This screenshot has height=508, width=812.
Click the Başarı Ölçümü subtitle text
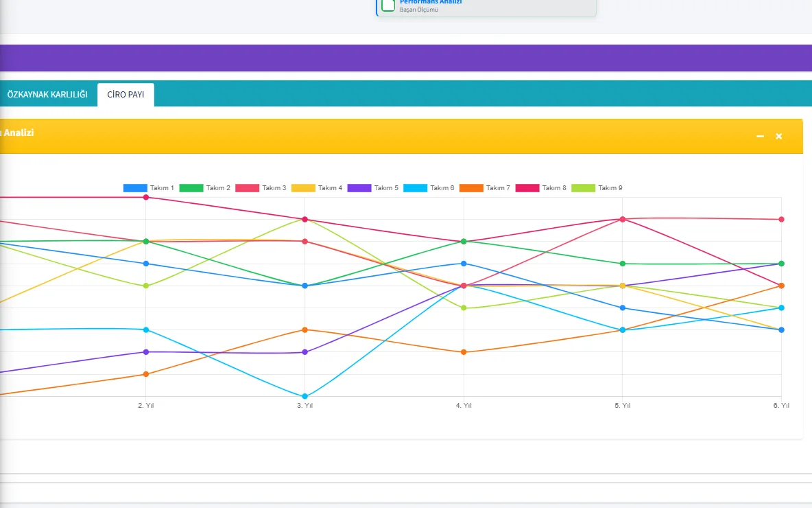(418, 10)
